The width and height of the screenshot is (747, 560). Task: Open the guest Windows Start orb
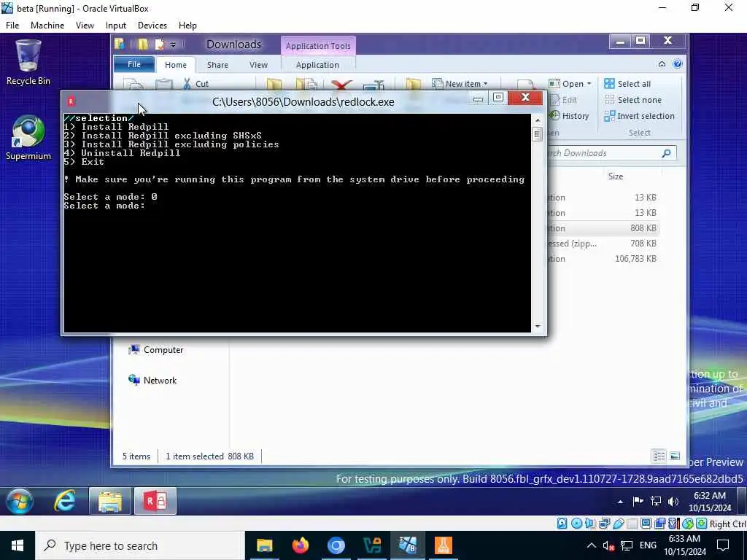(x=20, y=501)
